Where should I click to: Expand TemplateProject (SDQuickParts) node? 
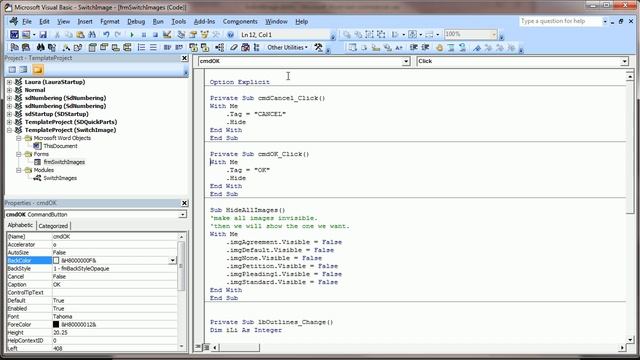pyautogui.click(x=9, y=122)
